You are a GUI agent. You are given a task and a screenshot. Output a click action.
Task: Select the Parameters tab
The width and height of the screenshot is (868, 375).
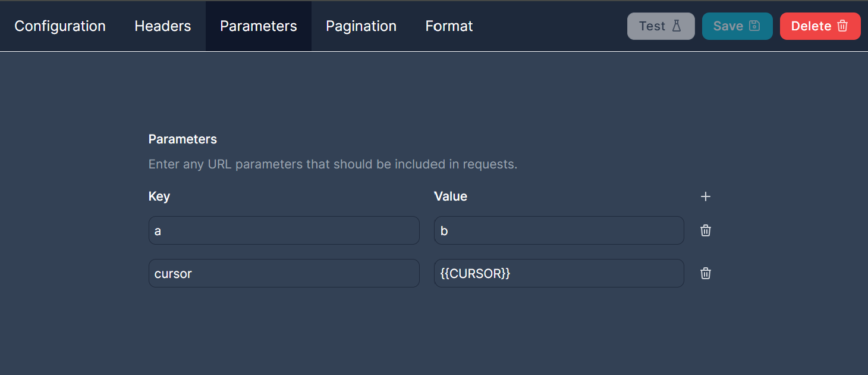point(259,26)
